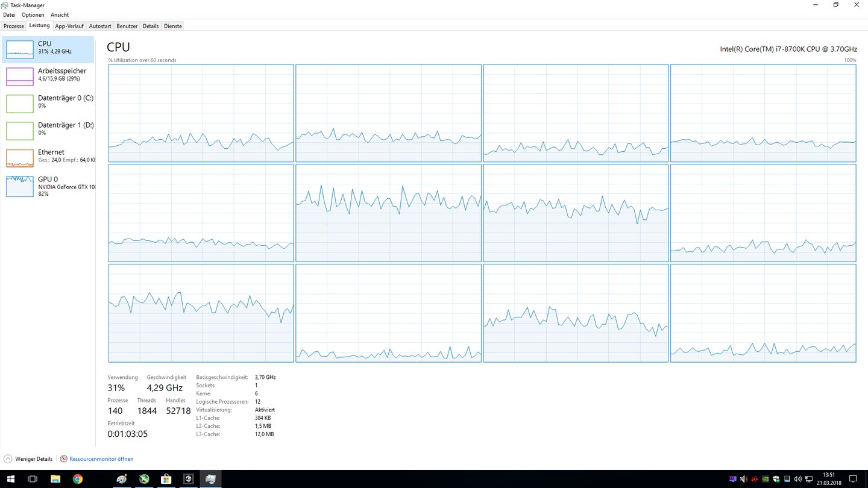Select Arbeitsspeicher in the performance sidebar
The width and height of the screenshot is (868, 488).
coord(48,77)
